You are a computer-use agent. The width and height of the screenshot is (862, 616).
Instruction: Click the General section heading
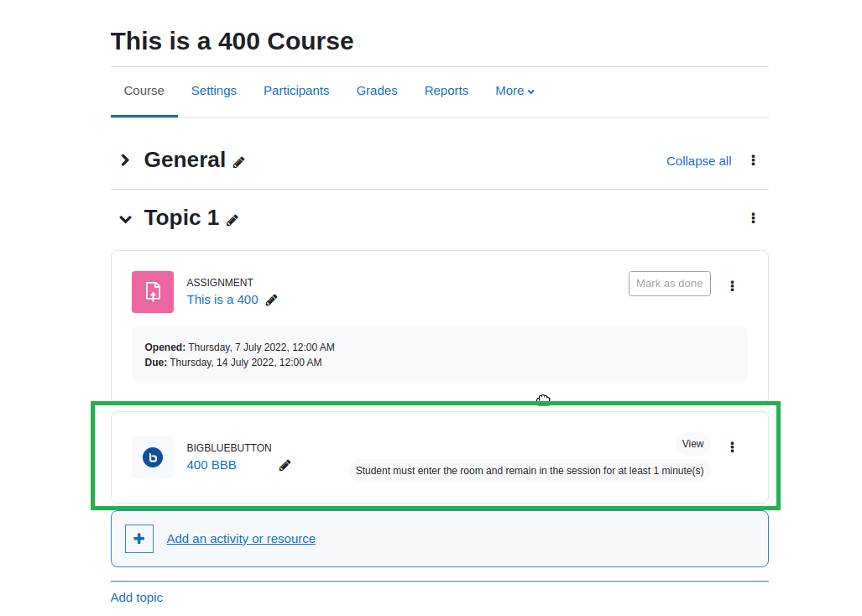(x=185, y=160)
